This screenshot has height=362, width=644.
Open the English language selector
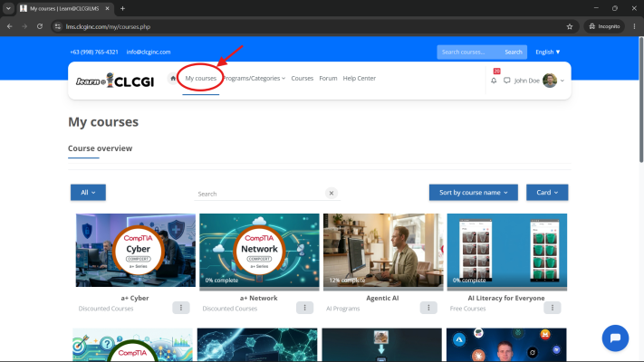547,52
